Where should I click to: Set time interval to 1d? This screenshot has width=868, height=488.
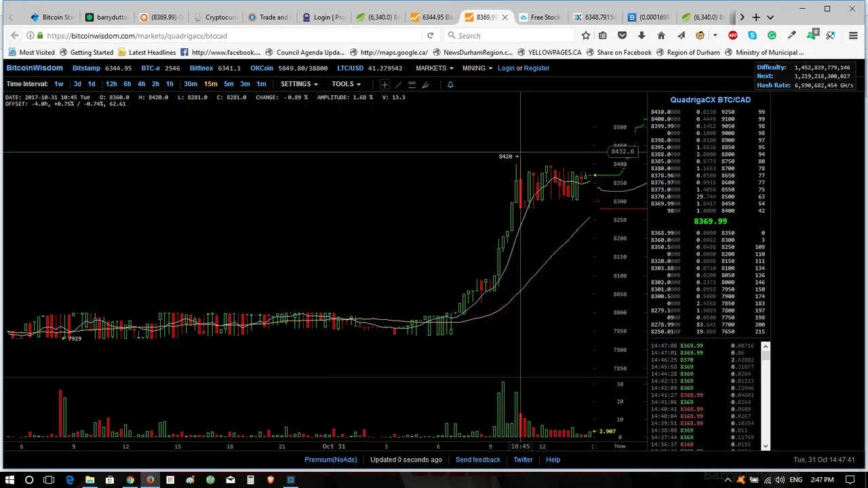click(x=92, y=84)
